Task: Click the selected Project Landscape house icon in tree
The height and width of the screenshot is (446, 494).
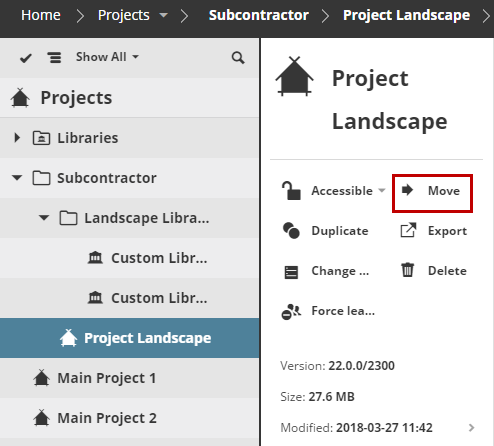Action: point(68,338)
